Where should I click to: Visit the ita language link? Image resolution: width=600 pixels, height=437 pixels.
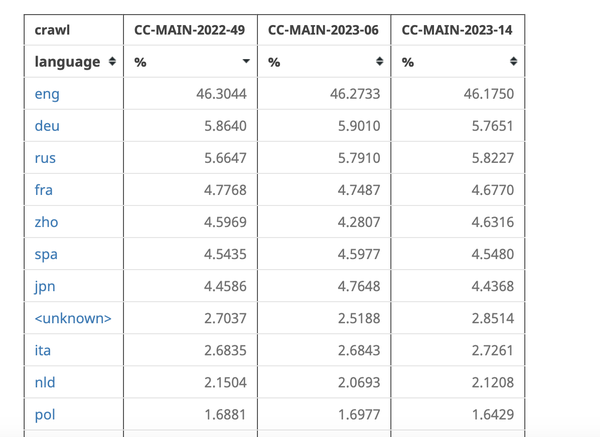coord(43,351)
